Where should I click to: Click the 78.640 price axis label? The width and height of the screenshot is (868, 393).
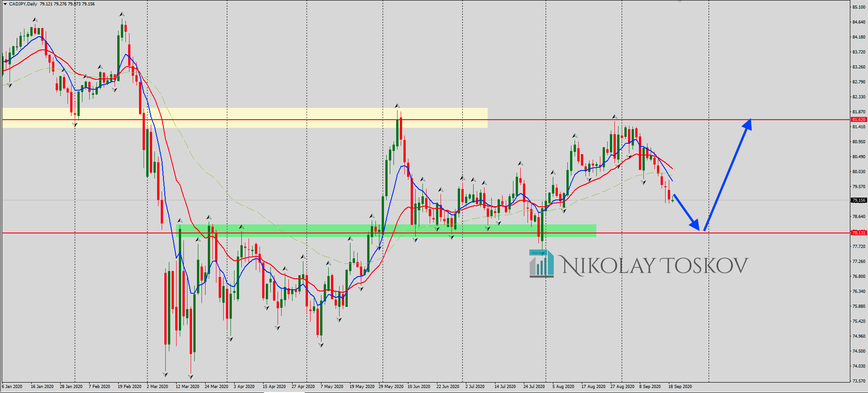[x=858, y=217]
